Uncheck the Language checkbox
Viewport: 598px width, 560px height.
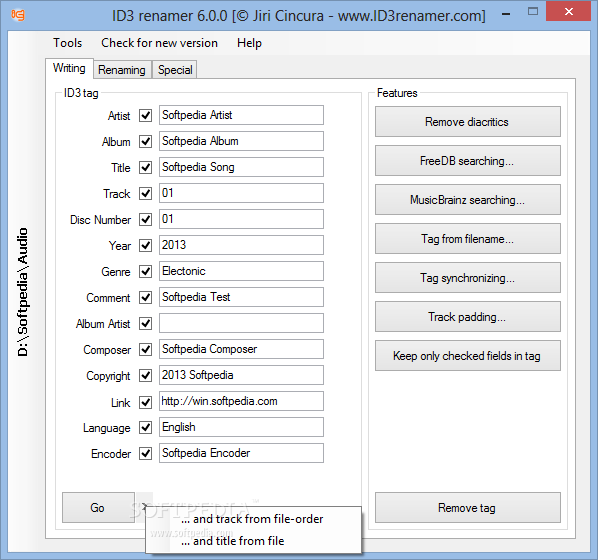pos(145,427)
